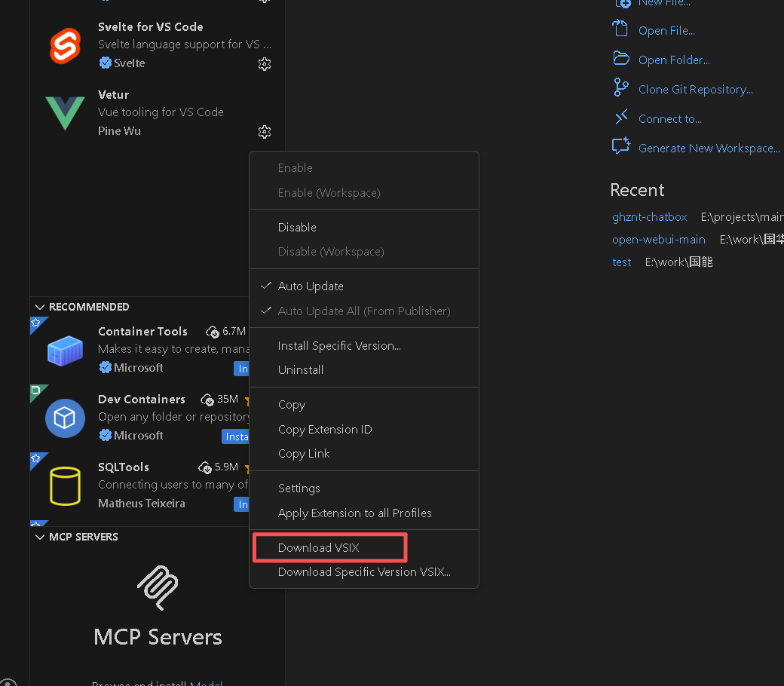784x686 pixels.
Task: Select the Vetur green V logo
Action: click(65, 113)
